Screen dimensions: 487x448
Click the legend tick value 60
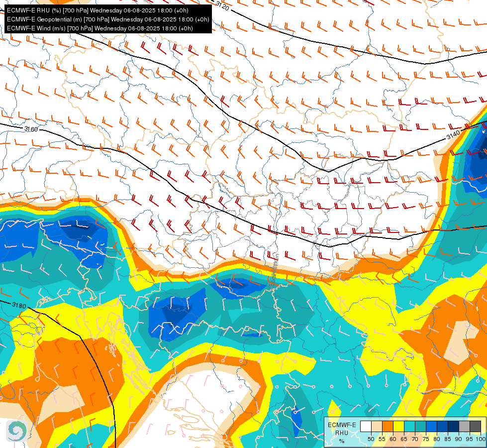pyautogui.click(x=393, y=439)
